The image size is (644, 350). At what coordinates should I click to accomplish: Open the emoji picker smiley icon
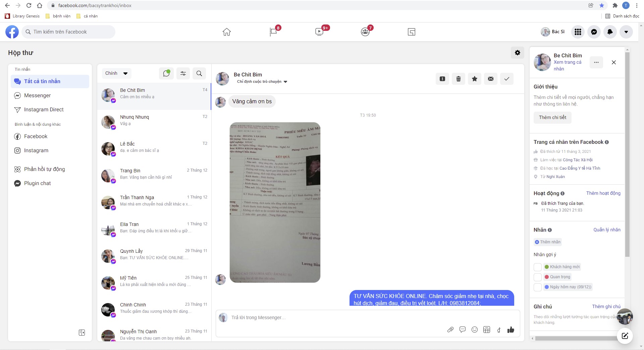(x=474, y=330)
